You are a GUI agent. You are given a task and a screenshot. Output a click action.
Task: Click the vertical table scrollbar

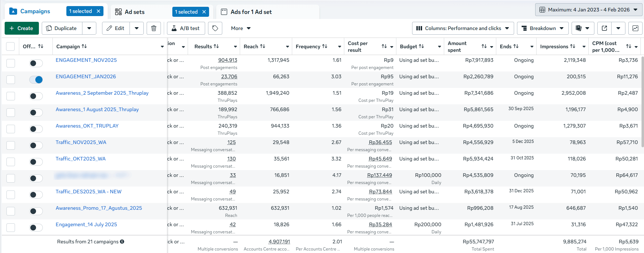tap(642, 101)
